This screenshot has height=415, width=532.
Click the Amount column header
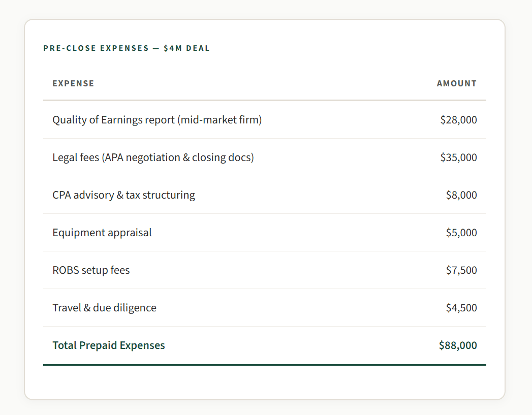pos(456,83)
